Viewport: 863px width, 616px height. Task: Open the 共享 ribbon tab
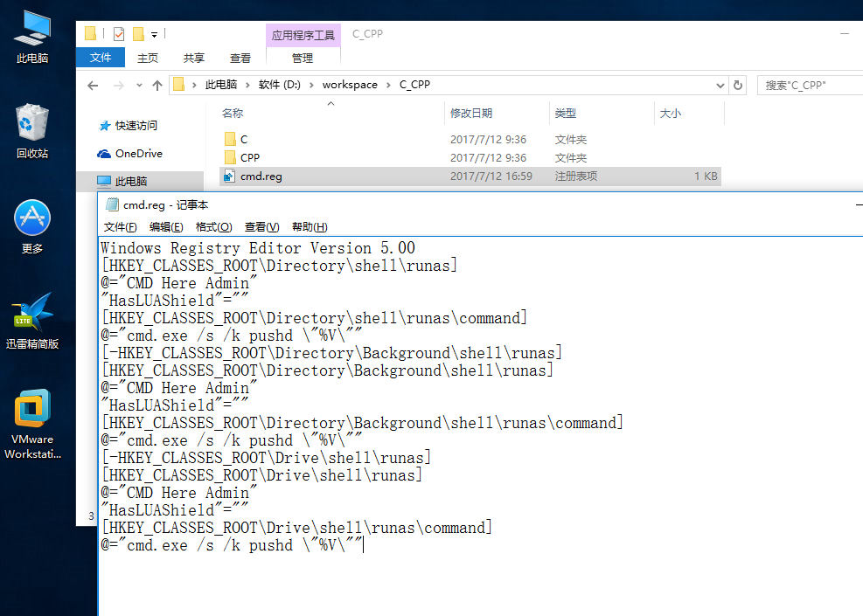point(194,58)
